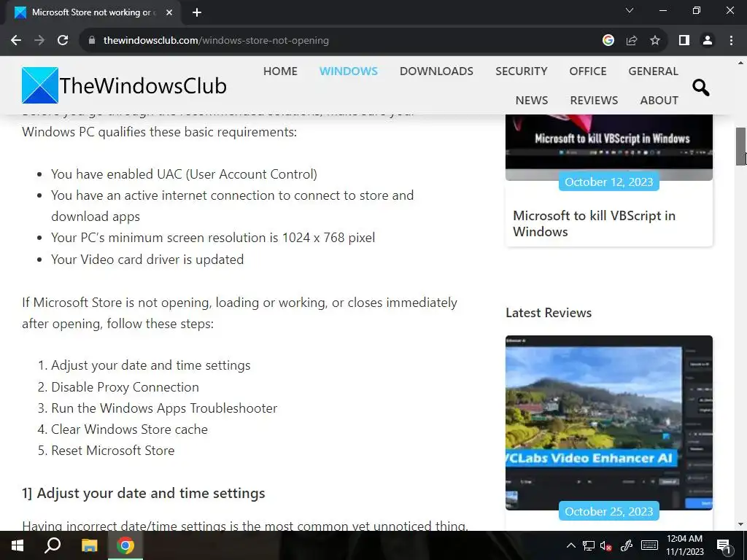Go to HOME in site menu
Viewport: 747px width, 560px height.
[280, 71]
